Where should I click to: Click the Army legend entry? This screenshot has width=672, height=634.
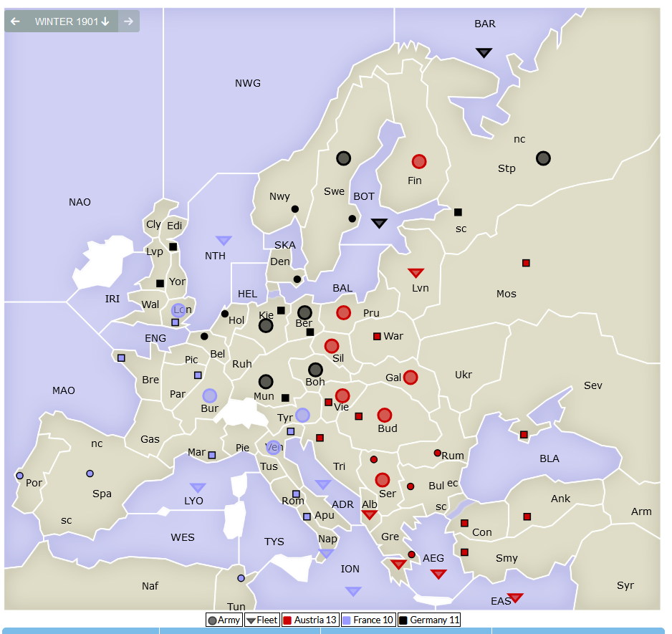[x=224, y=620]
